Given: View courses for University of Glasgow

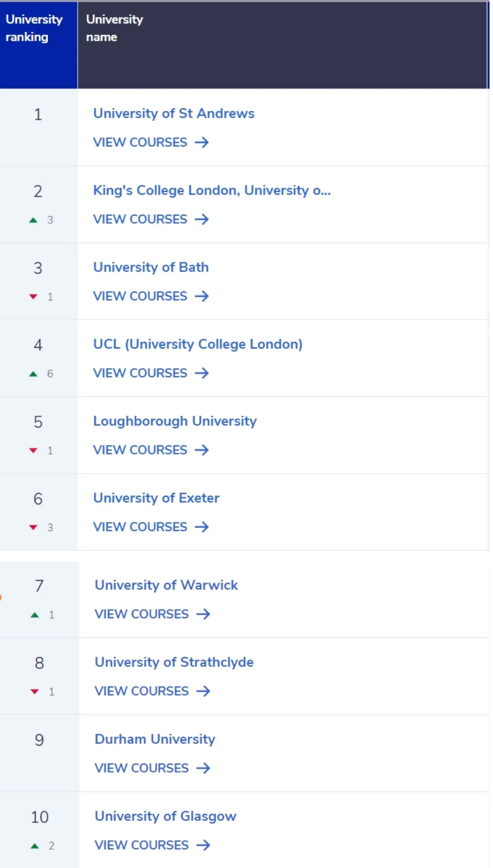Looking at the screenshot, I should (x=152, y=845).
